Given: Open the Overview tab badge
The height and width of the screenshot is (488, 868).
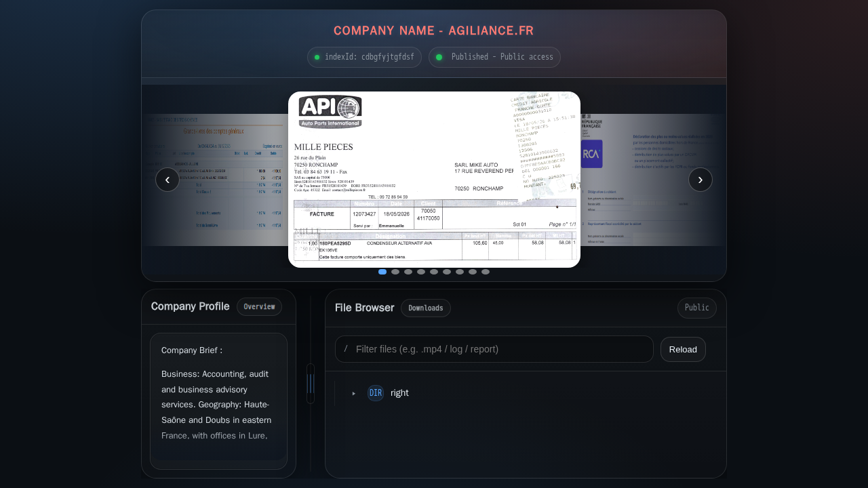Looking at the screenshot, I should [259, 306].
